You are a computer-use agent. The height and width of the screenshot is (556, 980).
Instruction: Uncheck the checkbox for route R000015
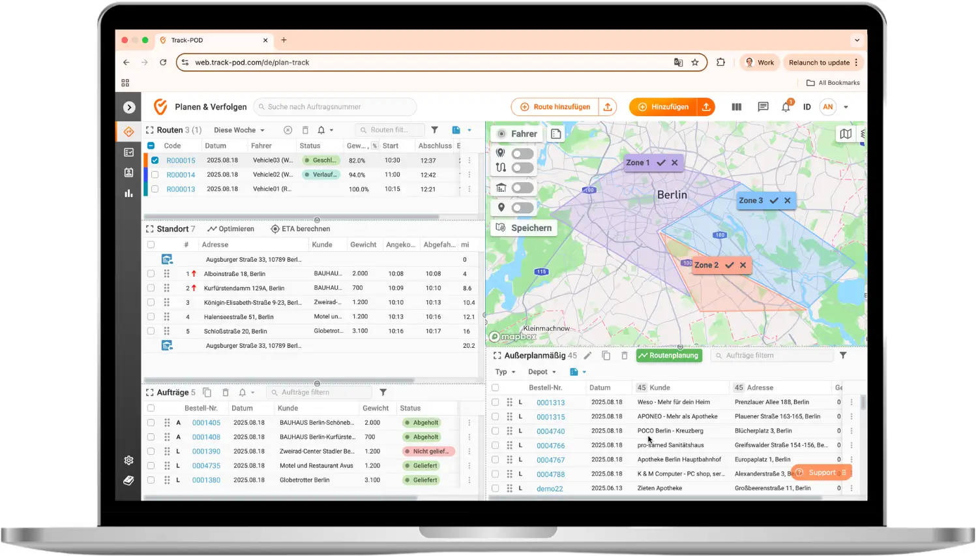(155, 161)
